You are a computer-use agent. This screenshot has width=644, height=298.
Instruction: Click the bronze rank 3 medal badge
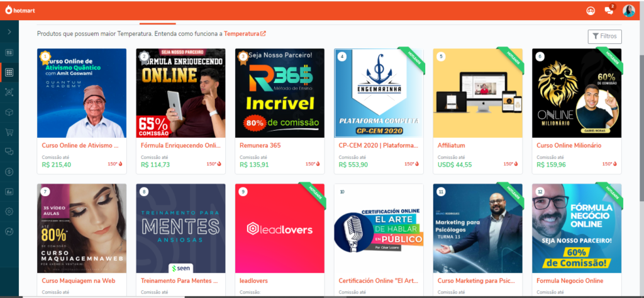coord(243,57)
